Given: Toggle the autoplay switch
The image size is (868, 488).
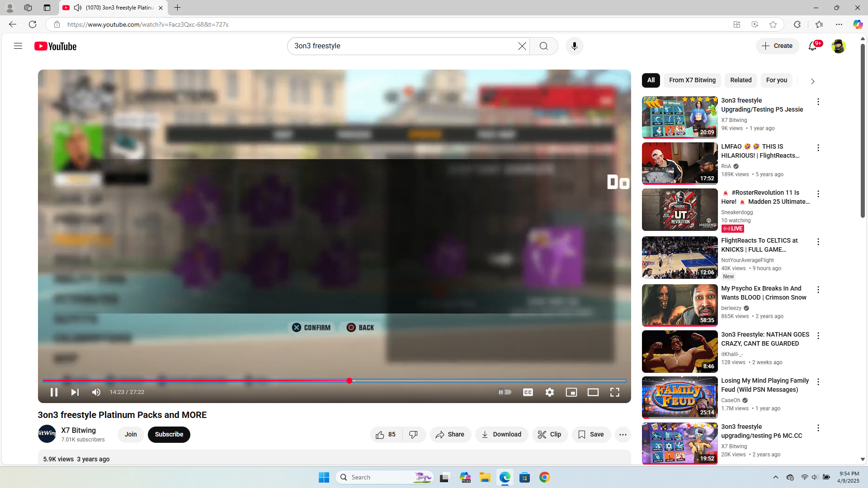Looking at the screenshot, I should 505,392.
